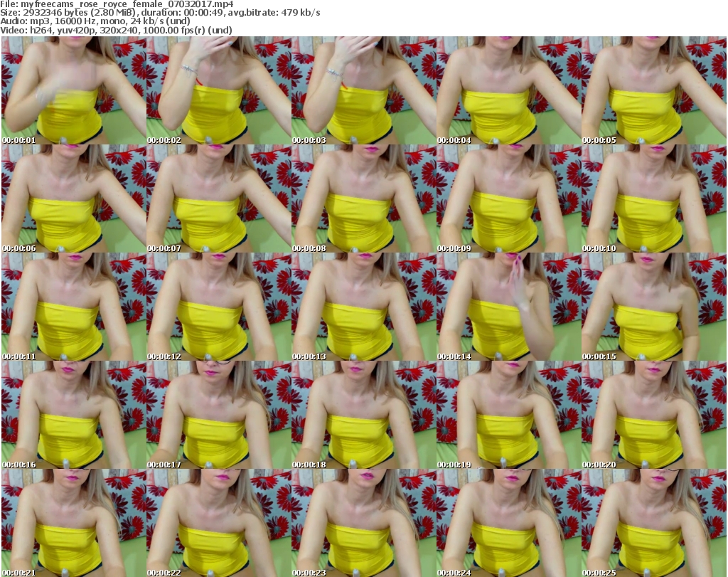The height and width of the screenshot is (577, 728).
Task: Select the thumbnail stamped 00:00:05
Action: pos(654,90)
